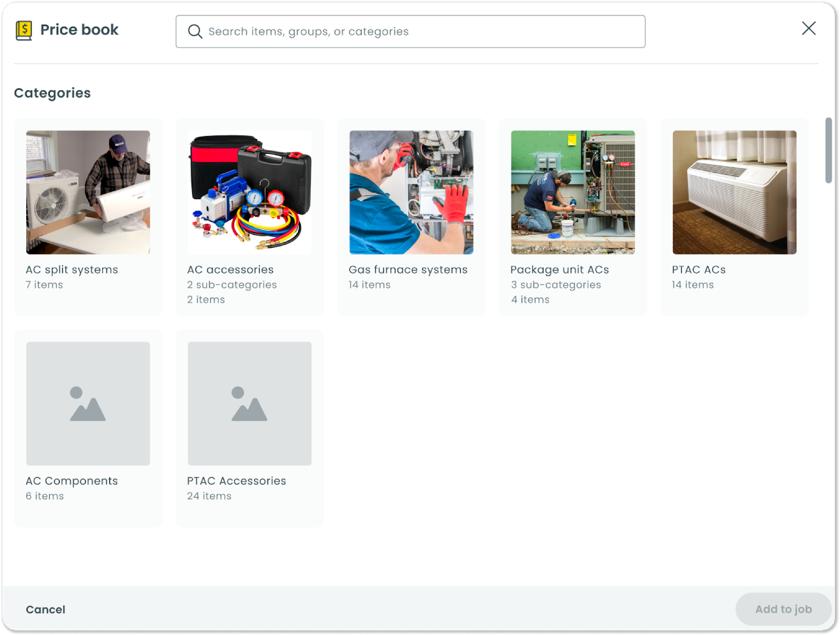Open Gas furnace systems thumbnail

click(x=411, y=192)
